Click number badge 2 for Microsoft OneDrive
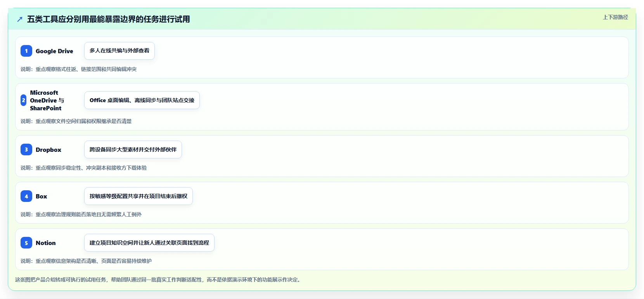644x299 pixels. [24, 100]
